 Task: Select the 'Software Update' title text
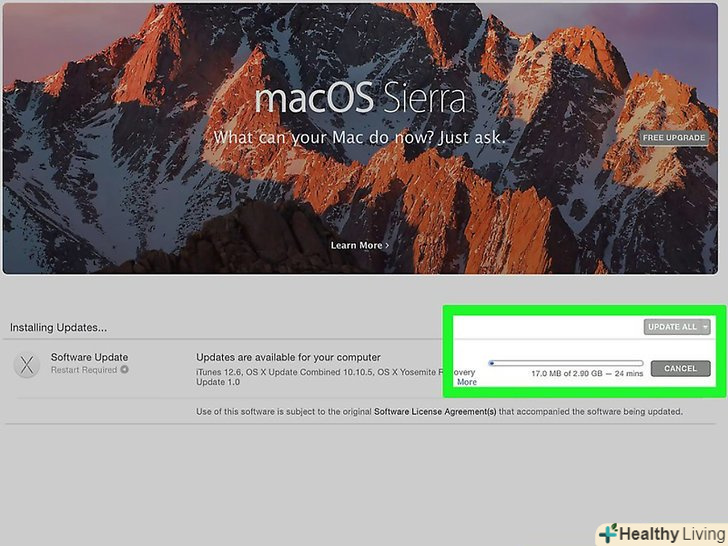pos(89,357)
